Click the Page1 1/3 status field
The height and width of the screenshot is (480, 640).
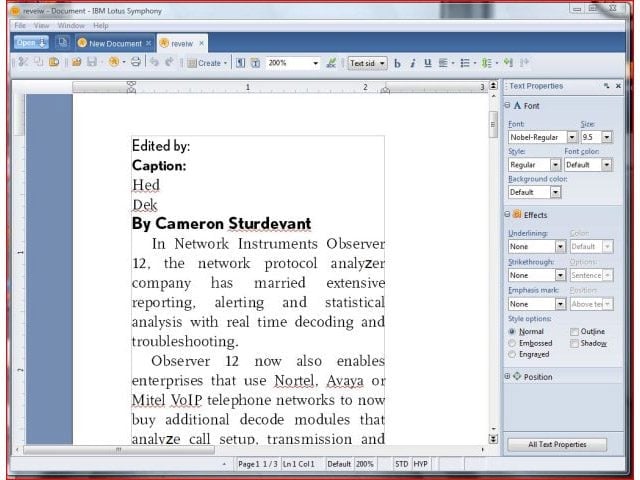[x=258, y=464]
